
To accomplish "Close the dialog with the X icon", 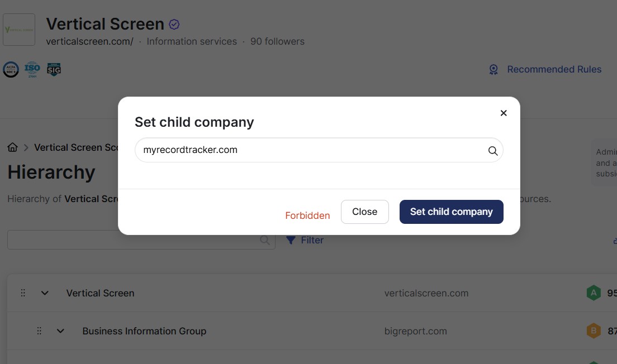I will [504, 113].
